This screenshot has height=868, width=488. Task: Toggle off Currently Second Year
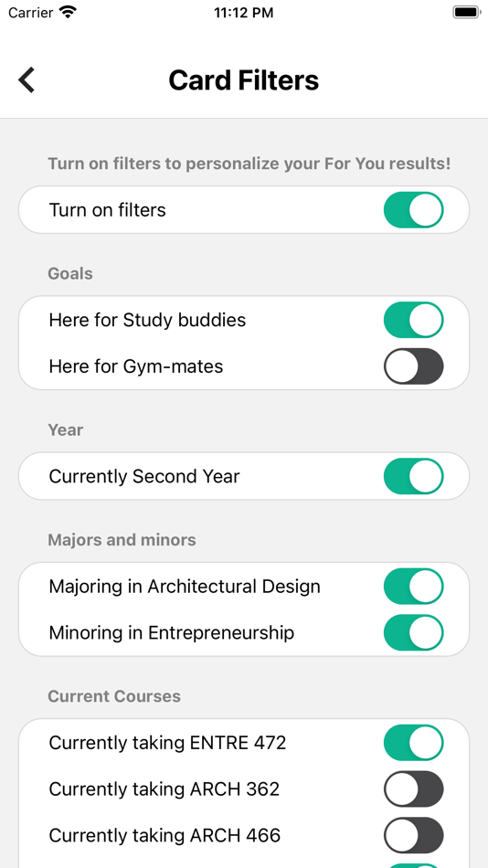coord(414,476)
